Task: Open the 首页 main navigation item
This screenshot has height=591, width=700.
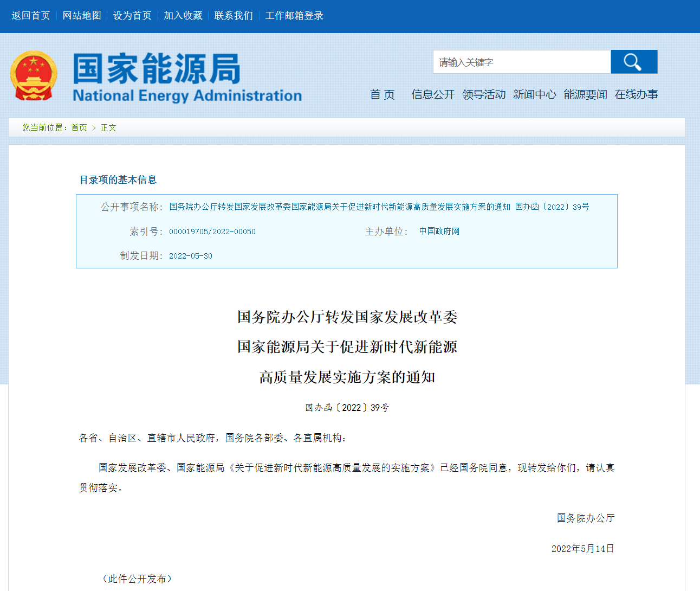Action: coord(382,94)
